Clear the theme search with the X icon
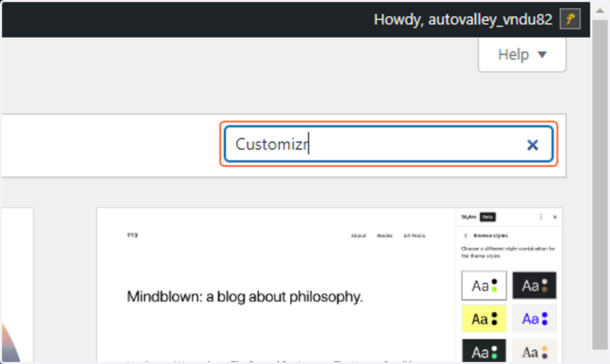Screen dimensions: 610x364 (x=532, y=145)
